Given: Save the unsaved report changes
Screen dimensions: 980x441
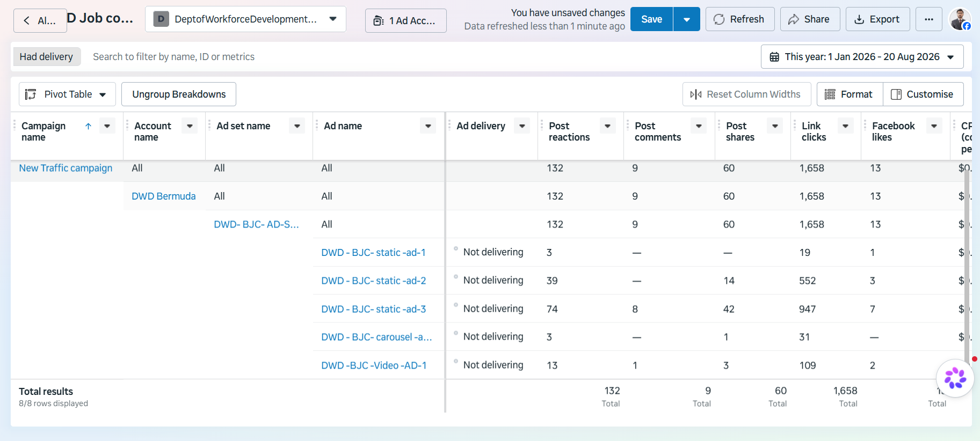Looking at the screenshot, I should click(651, 19).
